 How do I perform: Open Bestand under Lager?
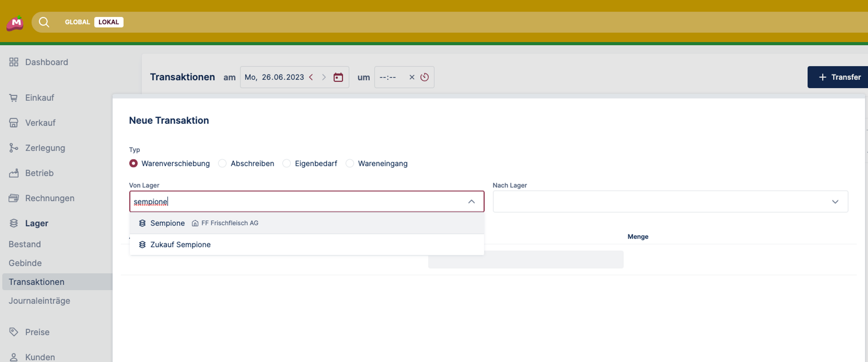(x=25, y=244)
